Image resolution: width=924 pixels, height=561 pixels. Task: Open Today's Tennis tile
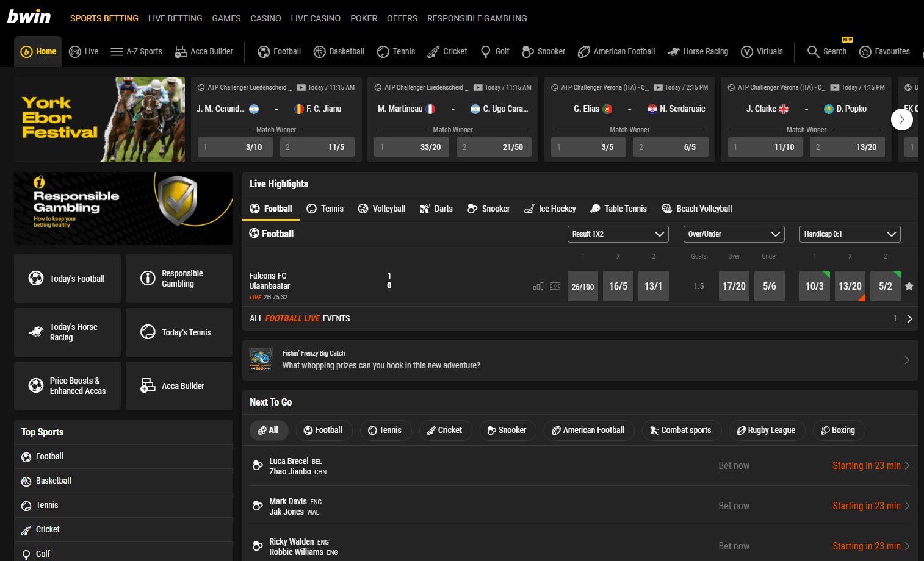[x=179, y=332]
